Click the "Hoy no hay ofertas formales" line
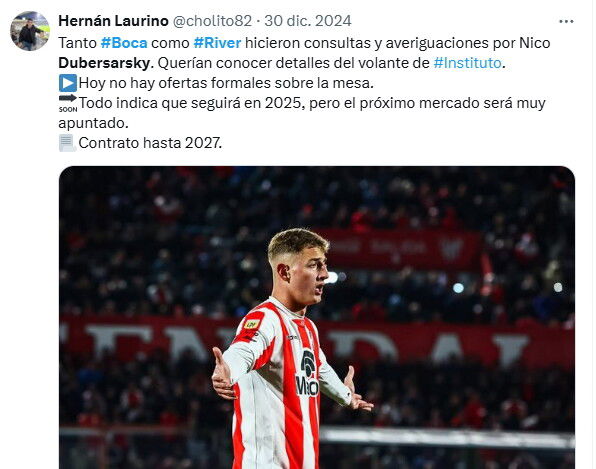596x469 pixels. (x=226, y=83)
